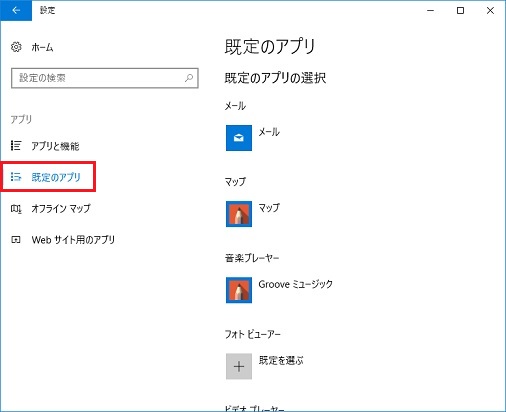
Task: Change default メール app label
Action: click(x=269, y=132)
